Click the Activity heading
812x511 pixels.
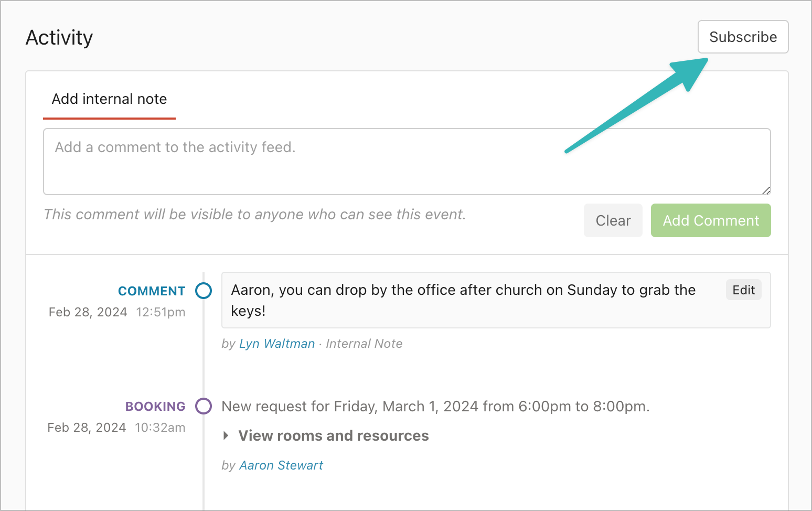[x=59, y=38]
